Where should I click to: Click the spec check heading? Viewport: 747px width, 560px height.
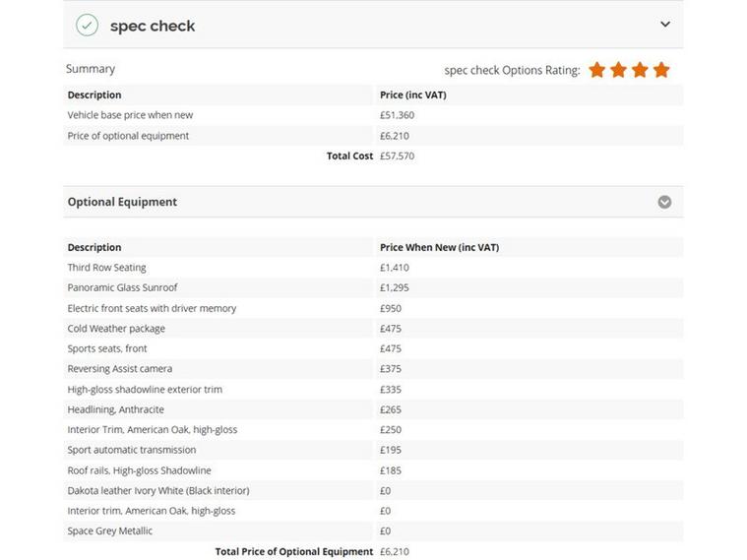coord(153,26)
